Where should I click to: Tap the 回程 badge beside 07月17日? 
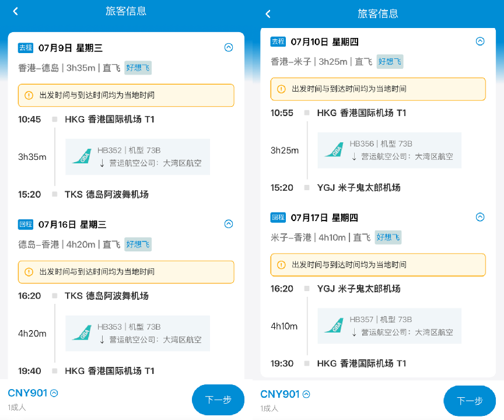click(278, 218)
